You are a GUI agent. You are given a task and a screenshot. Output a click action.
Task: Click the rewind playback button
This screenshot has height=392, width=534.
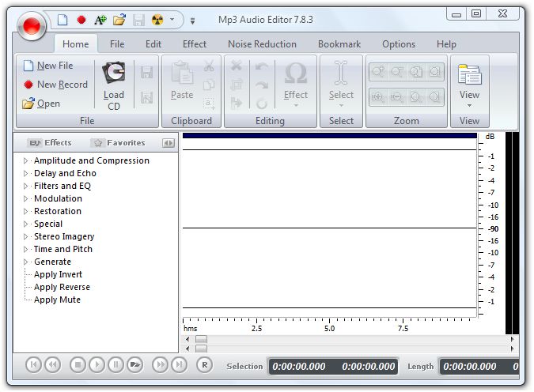[53, 365]
